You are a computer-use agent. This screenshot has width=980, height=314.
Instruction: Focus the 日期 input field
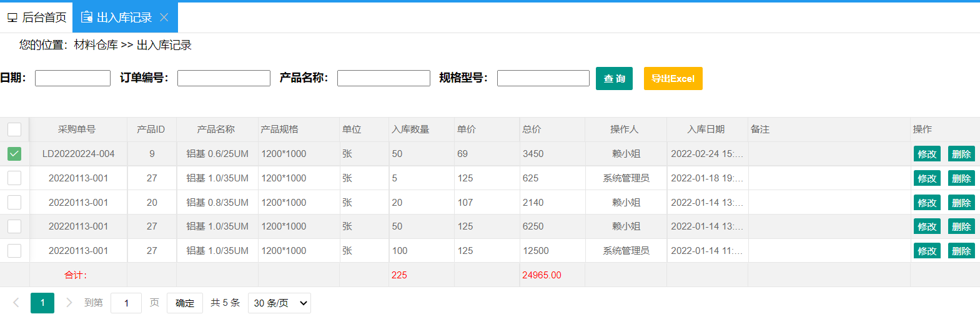(72, 78)
